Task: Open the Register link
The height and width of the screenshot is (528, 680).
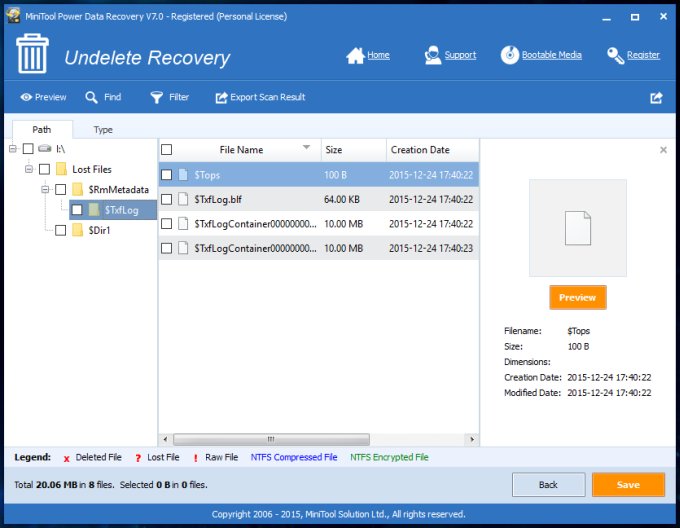Action: pyautogui.click(x=643, y=55)
